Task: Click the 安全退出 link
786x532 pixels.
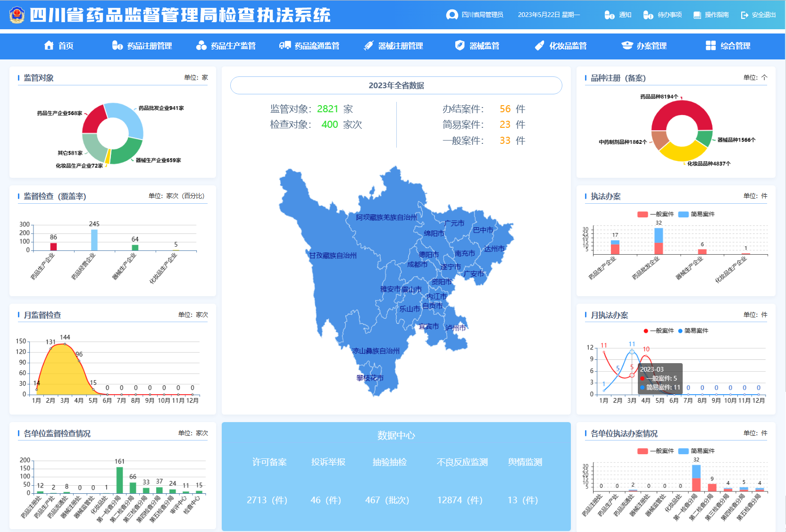Action: click(764, 15)
